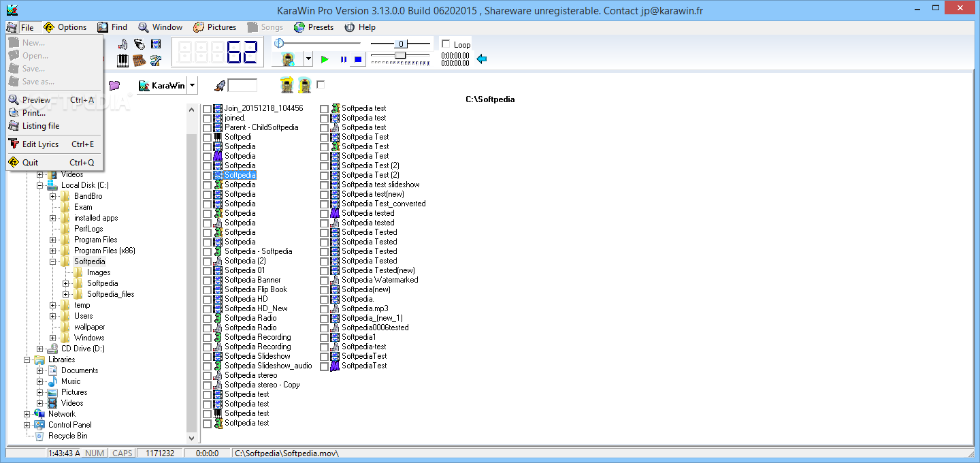Screen dimensions: 980x463
Task: Check the box for Join_20151218_104456
Action: (x=207, y=109)
